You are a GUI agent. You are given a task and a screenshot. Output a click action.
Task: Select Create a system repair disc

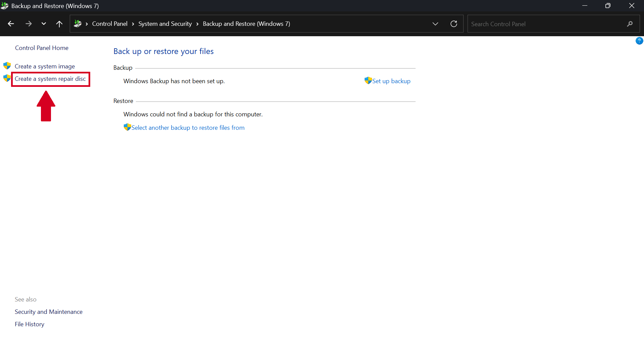coord(50,79)
